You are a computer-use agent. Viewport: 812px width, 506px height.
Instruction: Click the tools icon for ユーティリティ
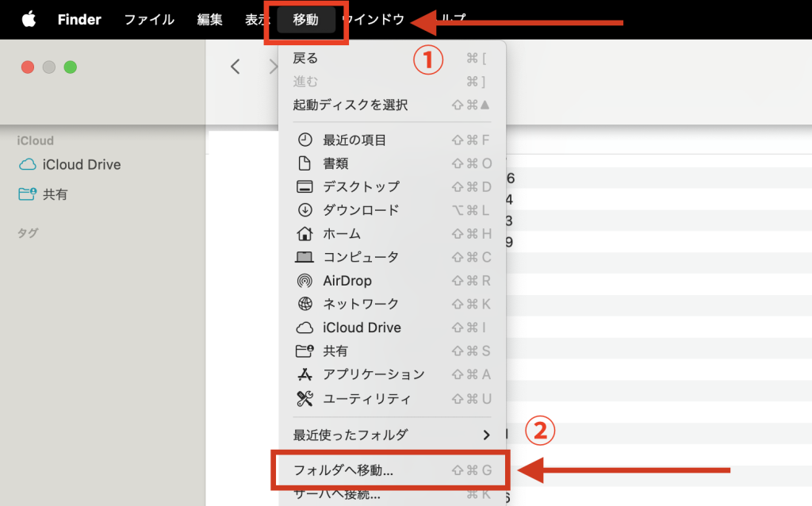click(x=304, y=398)
